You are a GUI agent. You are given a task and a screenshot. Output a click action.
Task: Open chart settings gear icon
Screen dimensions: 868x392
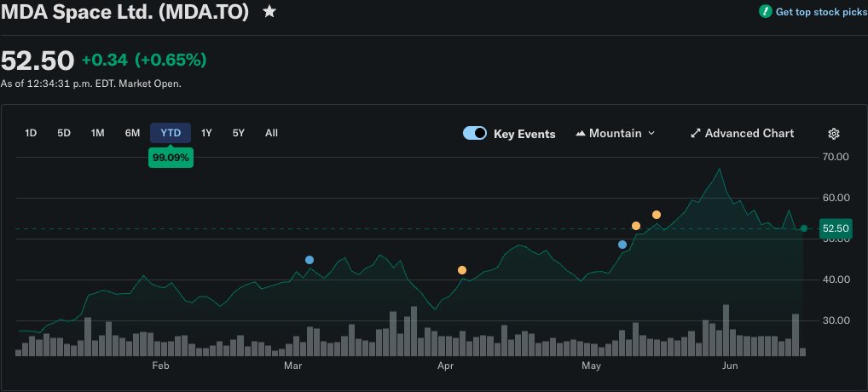(x=834, y=133)
